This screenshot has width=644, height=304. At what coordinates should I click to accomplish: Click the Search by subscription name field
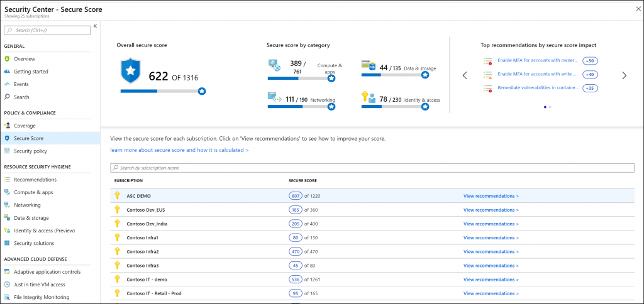pos(372,168)
